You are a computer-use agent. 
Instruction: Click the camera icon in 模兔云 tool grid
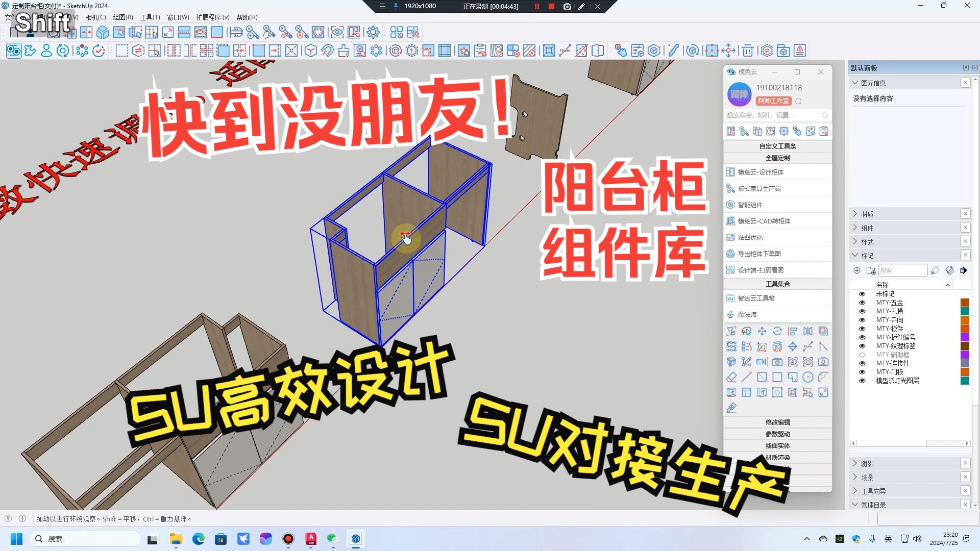[x=777, y=362]
